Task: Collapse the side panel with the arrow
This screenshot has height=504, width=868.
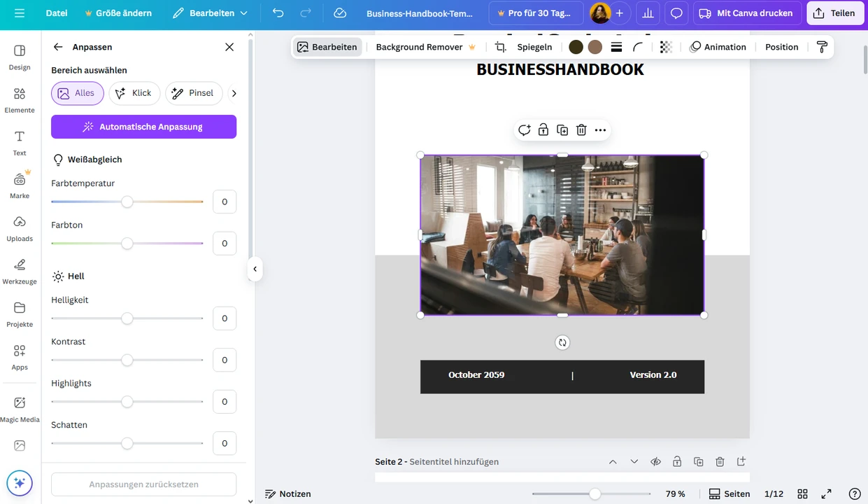Action: click(x=255, y=269)
